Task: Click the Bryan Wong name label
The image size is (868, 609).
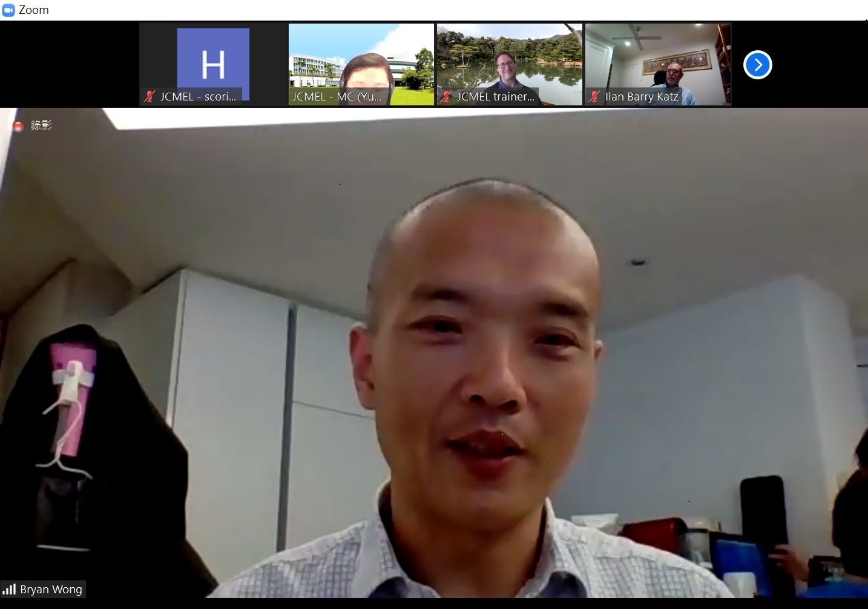Action: 51,590
